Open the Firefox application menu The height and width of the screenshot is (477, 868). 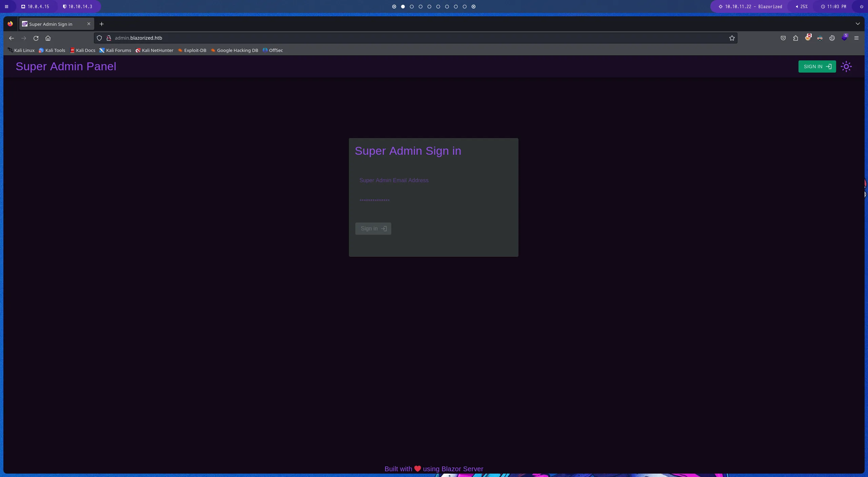coord(856,38)
